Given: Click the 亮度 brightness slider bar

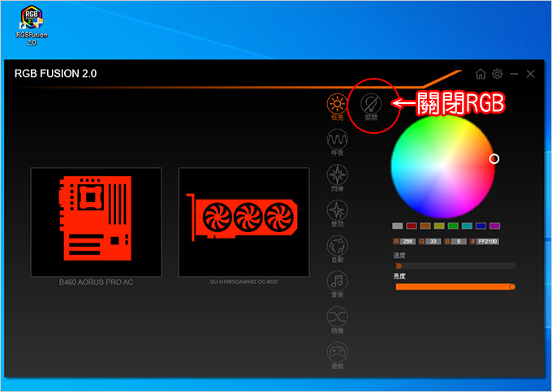Looking at the screenshot, I should click(455, 286).
